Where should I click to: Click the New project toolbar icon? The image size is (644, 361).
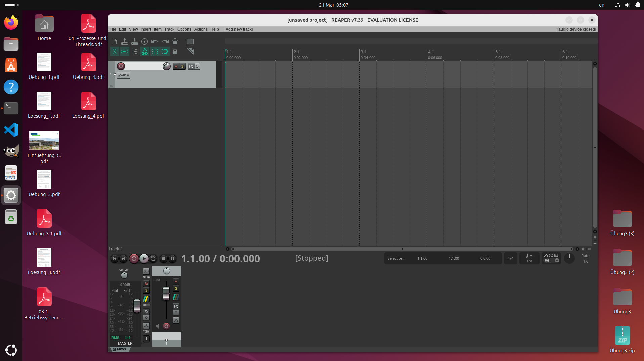tap(115, 41)
